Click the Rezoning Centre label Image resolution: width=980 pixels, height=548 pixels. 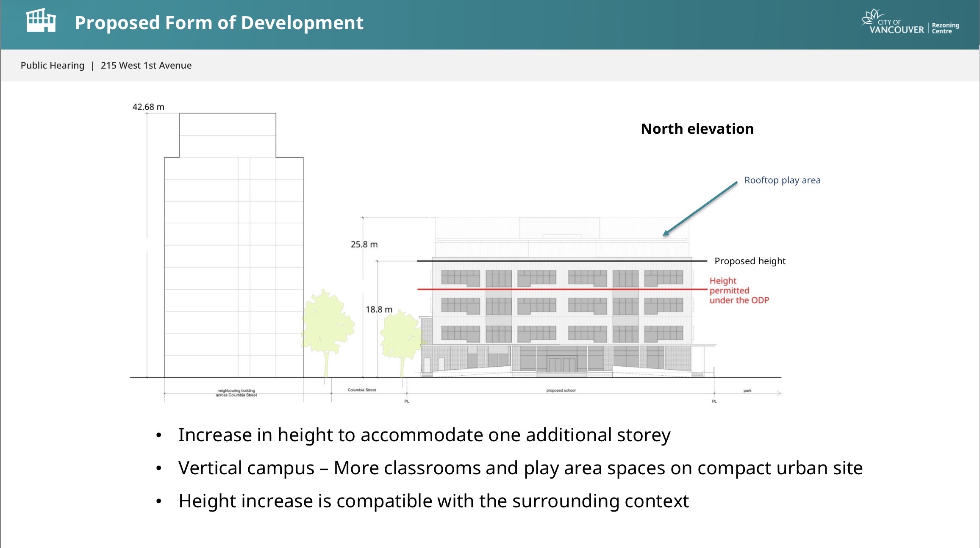tap(945, 28)
